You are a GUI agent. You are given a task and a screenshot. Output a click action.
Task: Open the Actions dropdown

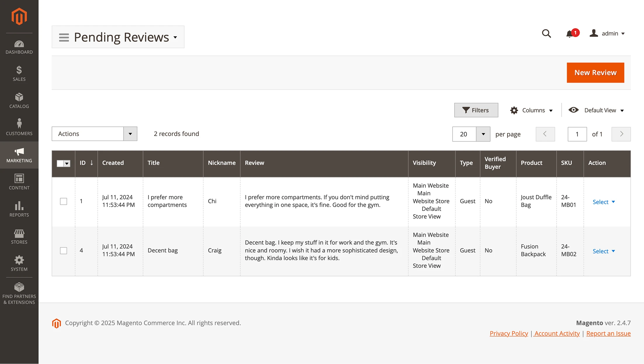coord(94,134)
